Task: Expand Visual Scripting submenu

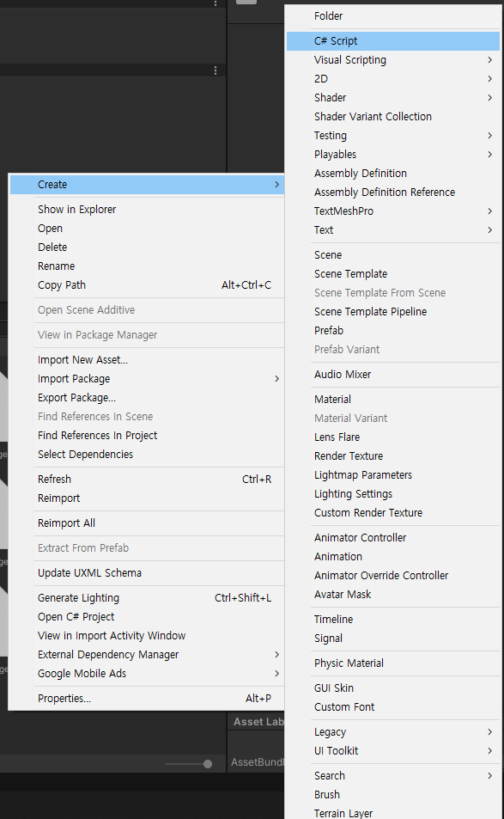Action: 393,60
